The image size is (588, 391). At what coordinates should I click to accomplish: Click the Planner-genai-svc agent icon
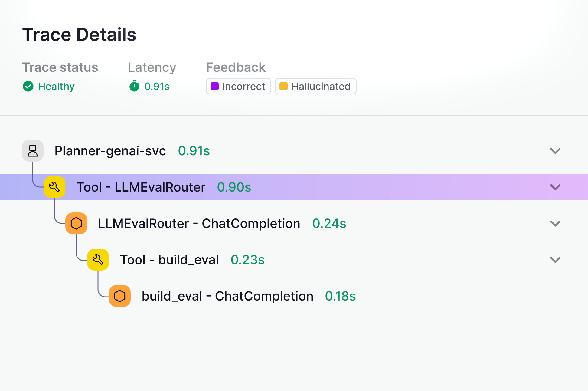point(33,151)
